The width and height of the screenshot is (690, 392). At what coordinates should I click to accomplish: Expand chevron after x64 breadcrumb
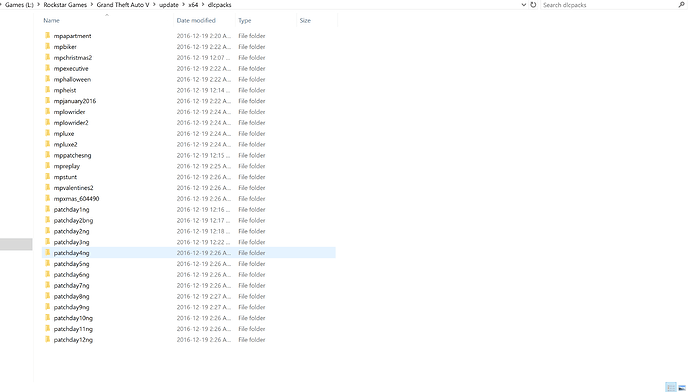tap(203, 5)
